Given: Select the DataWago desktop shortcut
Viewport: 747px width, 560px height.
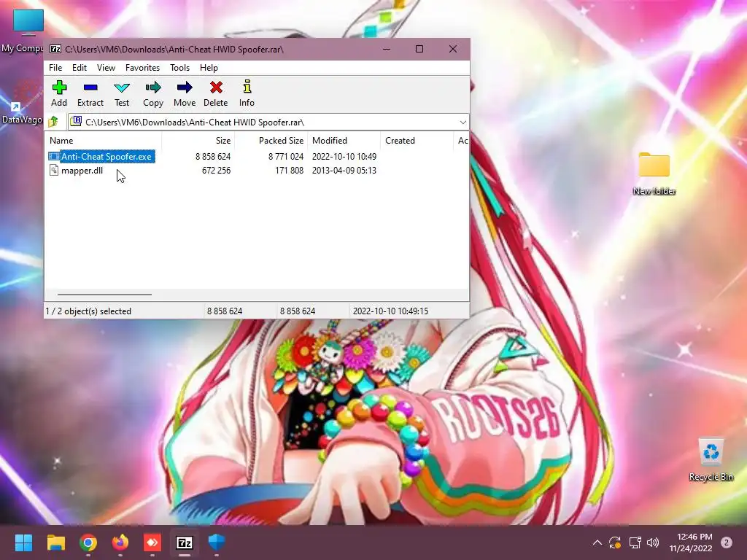Looking at the screenshot, I should click(x=22, y=102).
